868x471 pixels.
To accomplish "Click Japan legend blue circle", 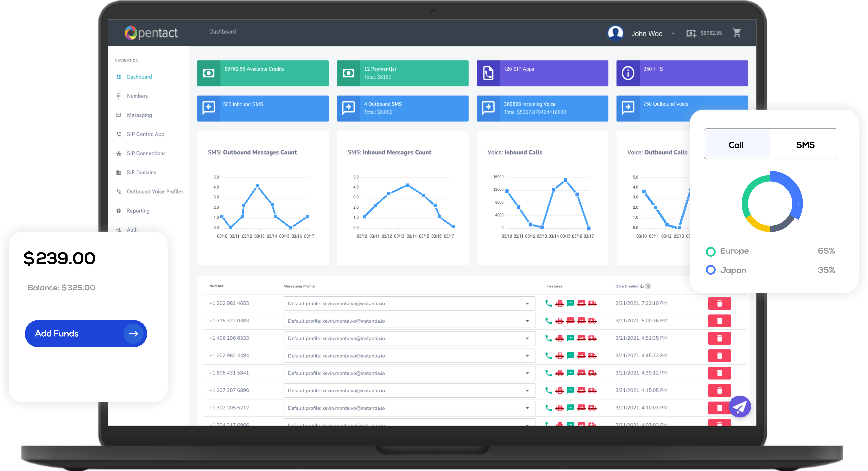I will [711, 270].
